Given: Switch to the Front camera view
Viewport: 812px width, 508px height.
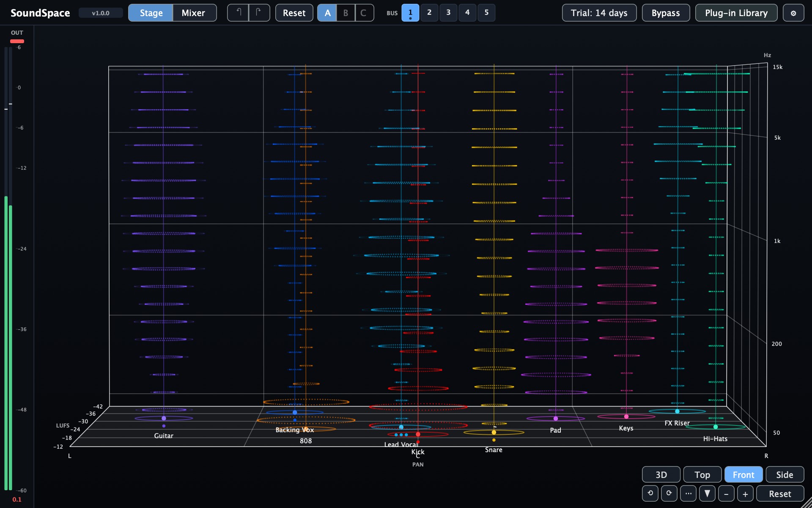Looking at the screenshot, I should click(x=743, y=475).
